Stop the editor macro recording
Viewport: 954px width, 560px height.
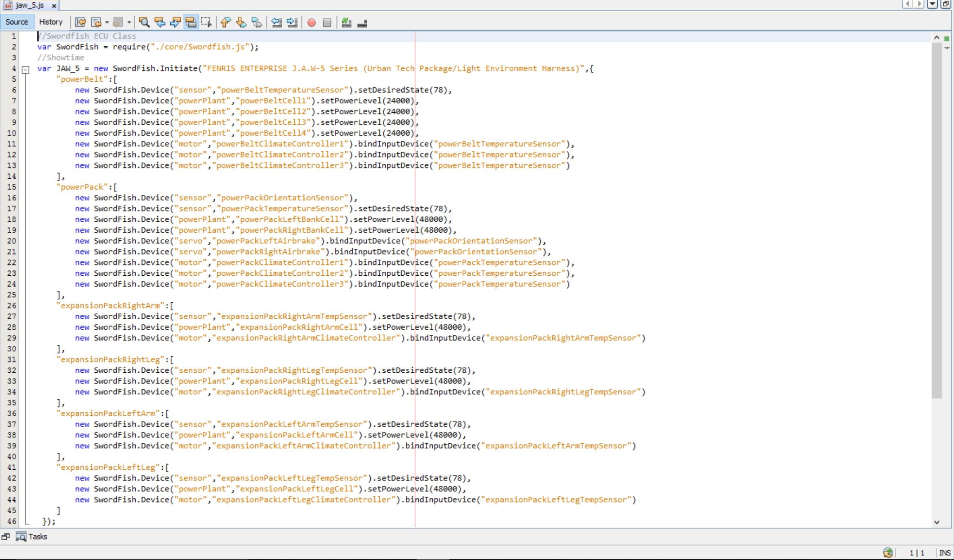pos(327,22)
